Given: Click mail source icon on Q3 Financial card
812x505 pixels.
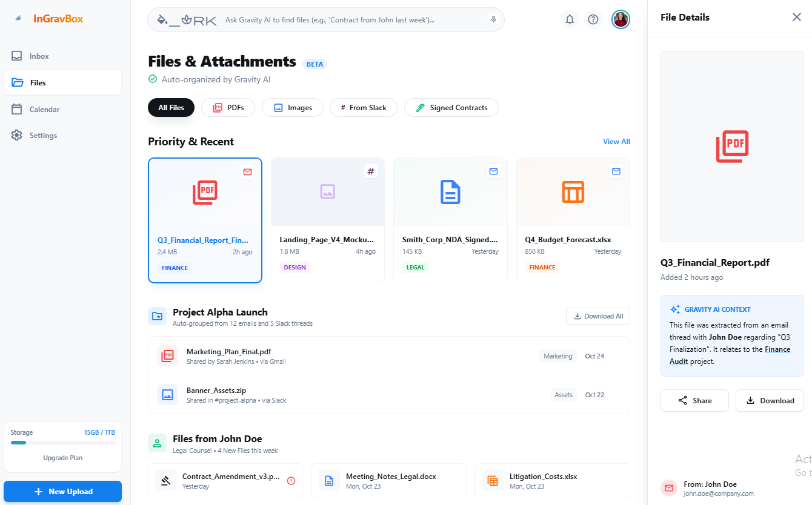Looking at the screenshot, I should pos(247,172).
